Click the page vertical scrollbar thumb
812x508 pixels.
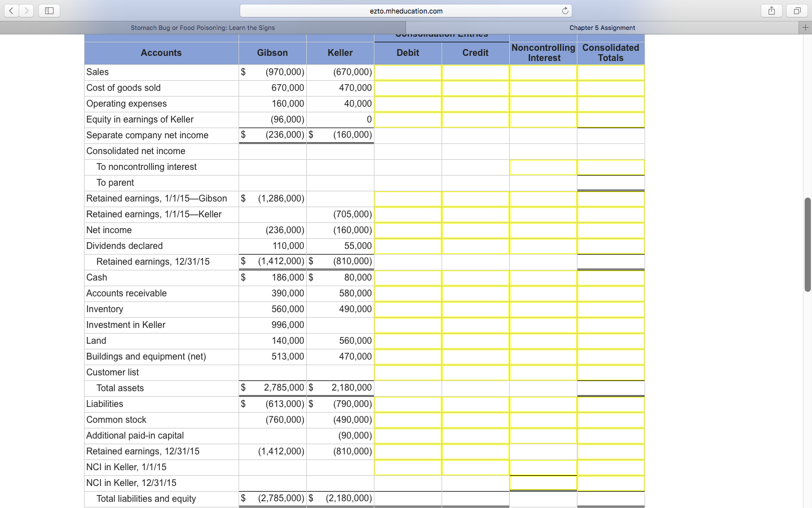coord(807,244)
